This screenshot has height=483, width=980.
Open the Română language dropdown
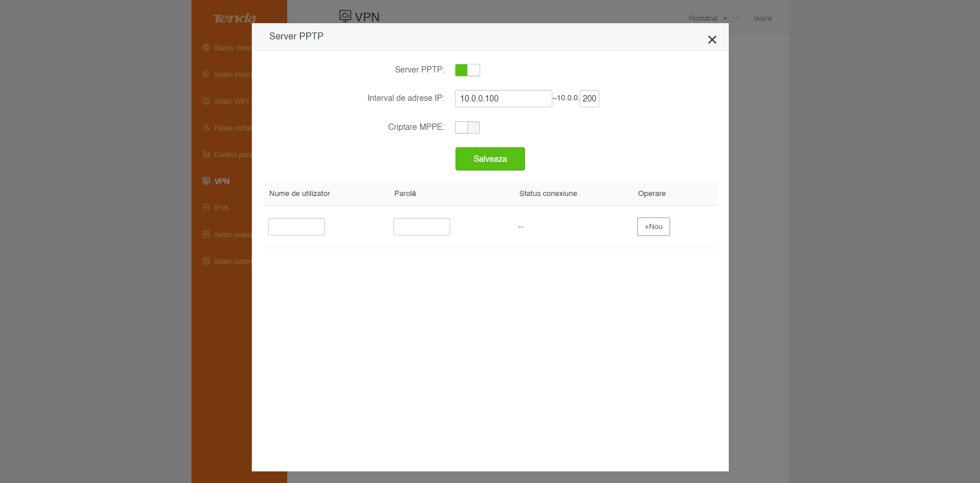pos(707,19)
